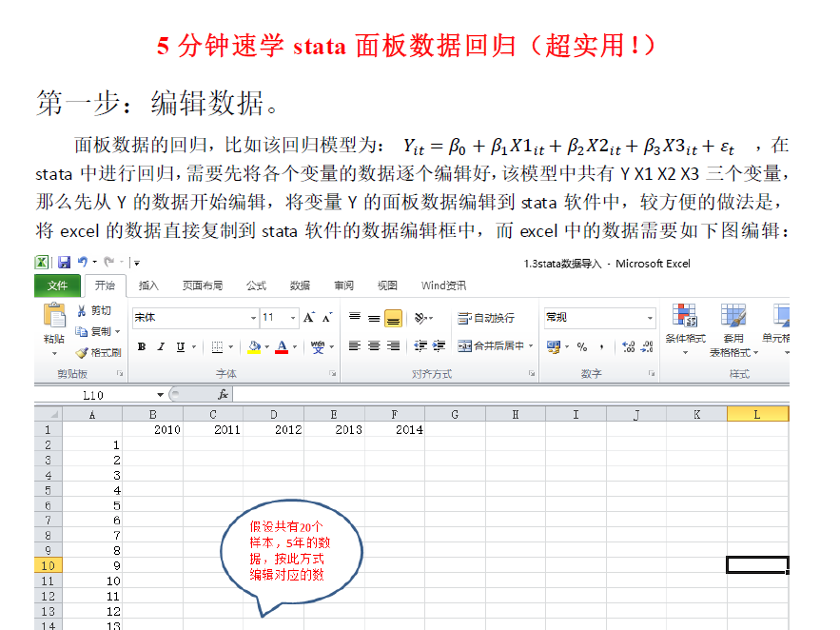Screen dimensions: 840x630
Task: Align text to top of cell
Action: [355, 318]
